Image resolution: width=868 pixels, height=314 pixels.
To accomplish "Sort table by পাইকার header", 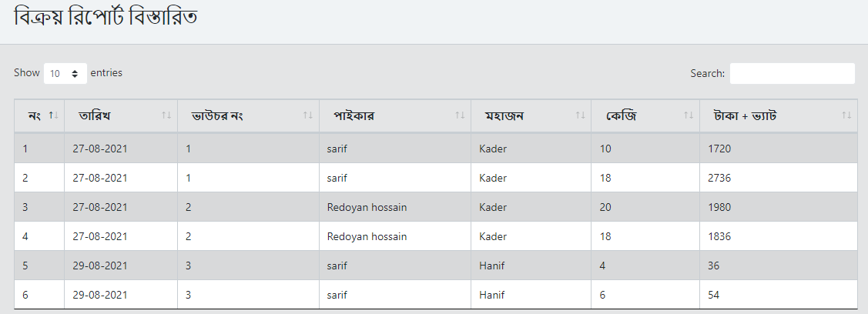I will (x=354, y=116).
